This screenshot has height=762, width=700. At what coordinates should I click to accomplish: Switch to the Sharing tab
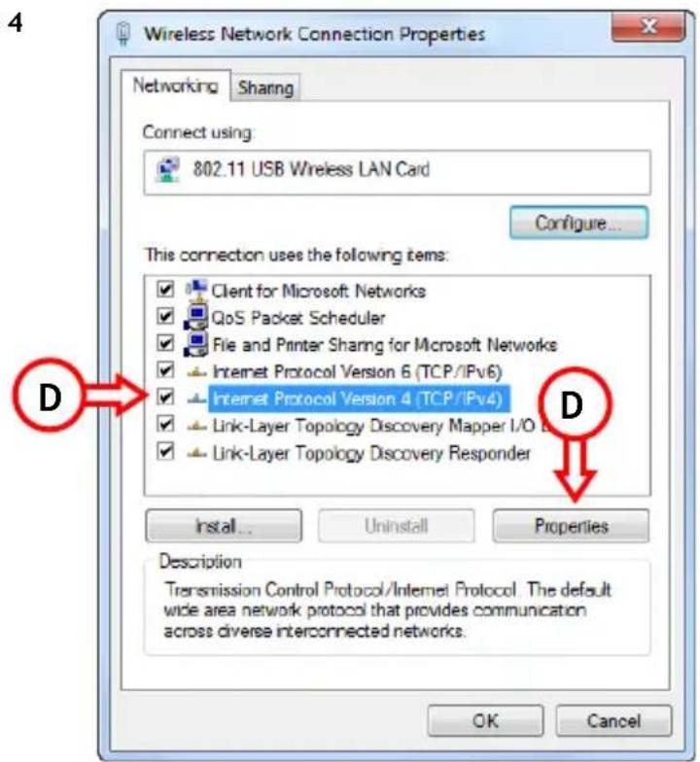point(265,87)
